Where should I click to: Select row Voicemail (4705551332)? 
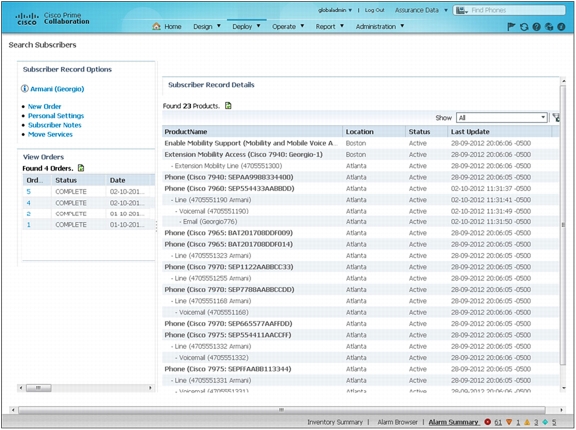(361, 358)
